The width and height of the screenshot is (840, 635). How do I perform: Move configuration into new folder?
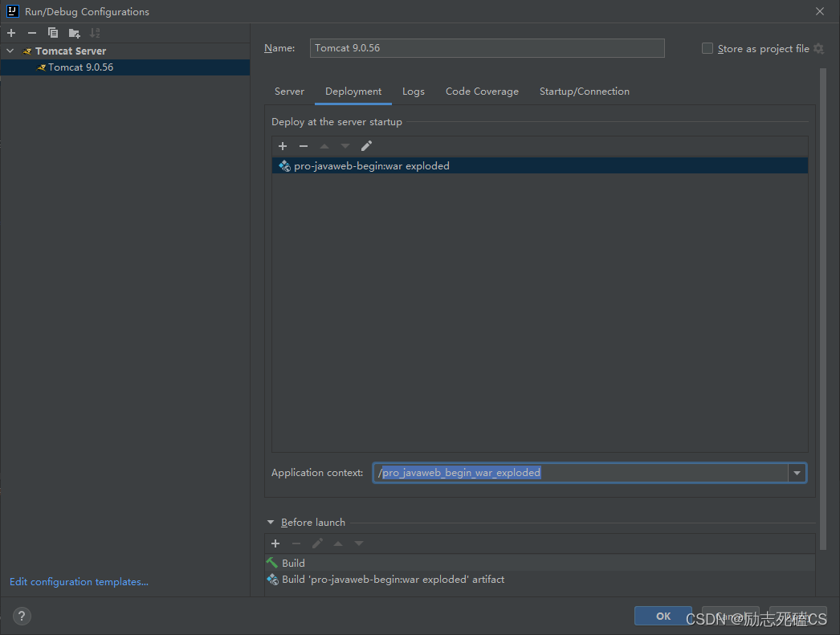(x=75, y=33)
